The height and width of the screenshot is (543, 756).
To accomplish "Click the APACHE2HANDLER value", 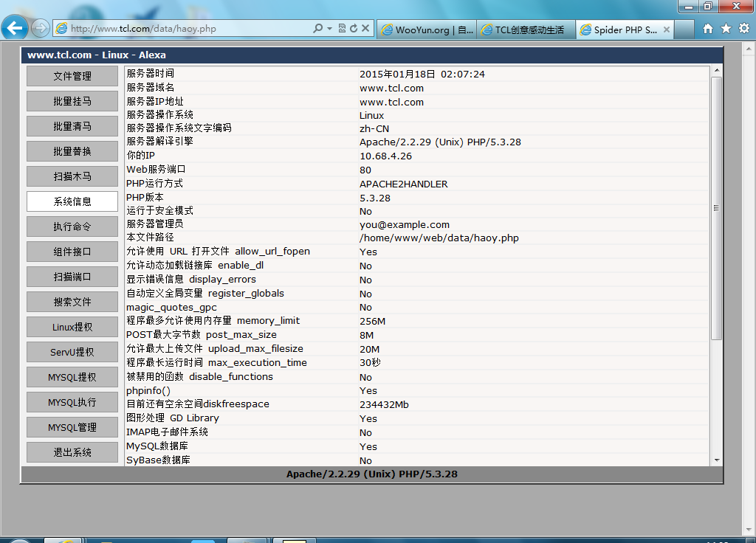I will 404,184.
